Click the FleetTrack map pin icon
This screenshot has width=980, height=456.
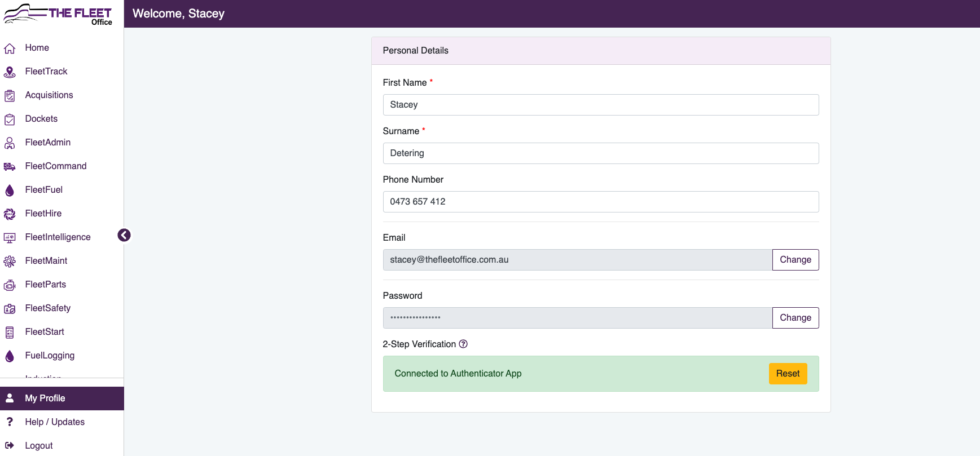tap(10, 72)
